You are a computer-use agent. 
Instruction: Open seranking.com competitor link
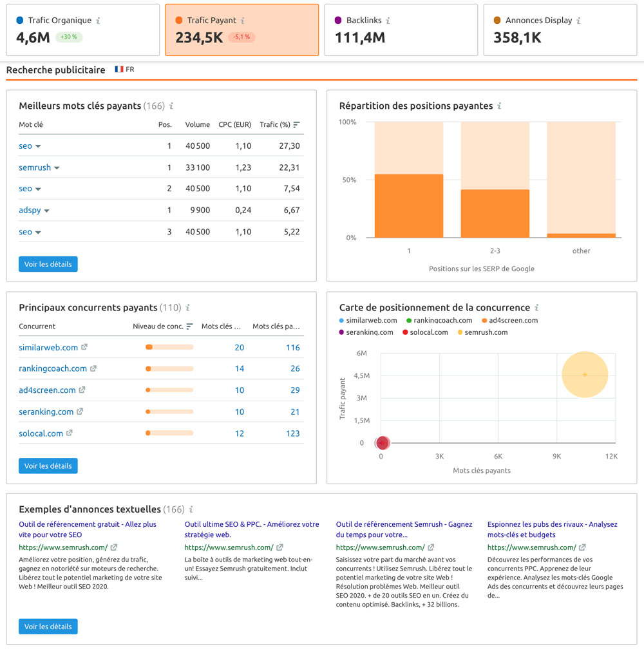(x=46, y=412)
